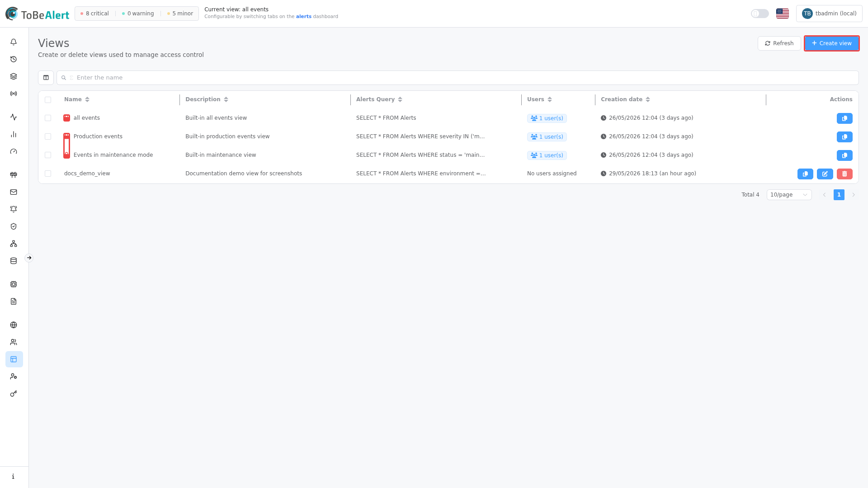Open the mail envelope icon in sidebar
Image resolution: width=868 pixels, height=488 pixels.
point(14,192)
